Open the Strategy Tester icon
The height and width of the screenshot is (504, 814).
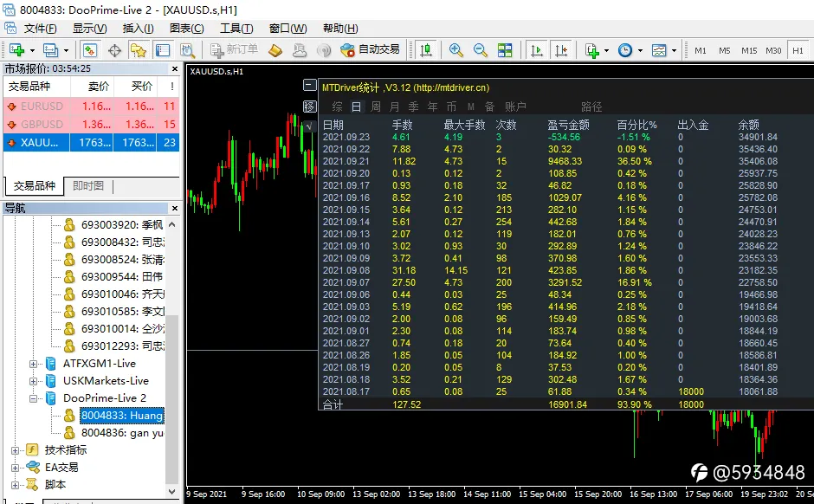(187, 50)
